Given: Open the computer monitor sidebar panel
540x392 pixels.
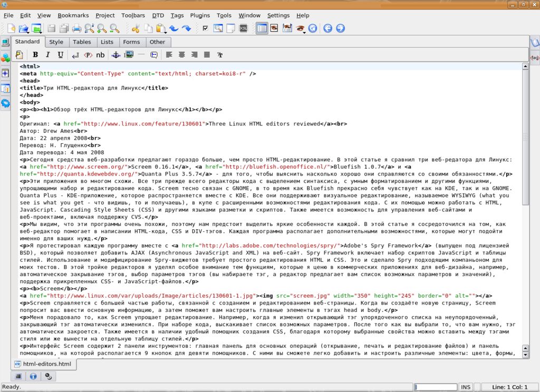Looking at the screenshot, I should pyautogui.click(x=5, y=43).
